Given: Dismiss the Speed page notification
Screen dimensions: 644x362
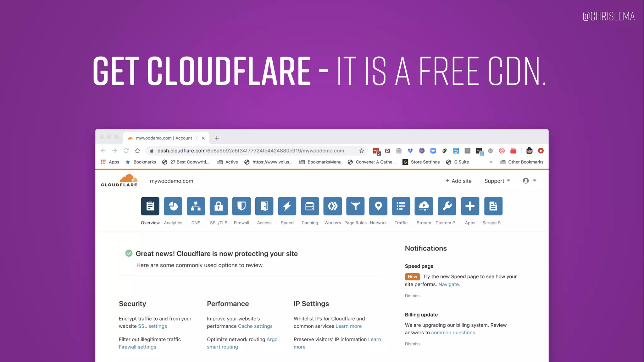Looking at the screenshot, I should pyautogui.click(x=413, y=296).
